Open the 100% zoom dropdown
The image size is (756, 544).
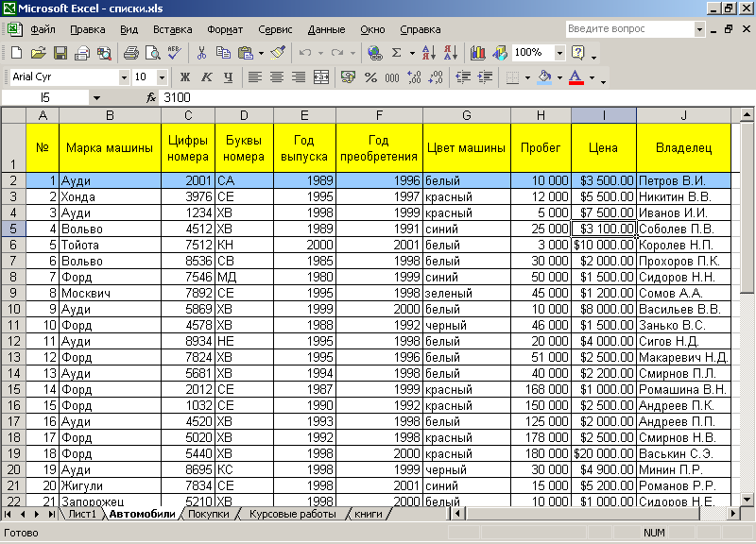point(559,53)
